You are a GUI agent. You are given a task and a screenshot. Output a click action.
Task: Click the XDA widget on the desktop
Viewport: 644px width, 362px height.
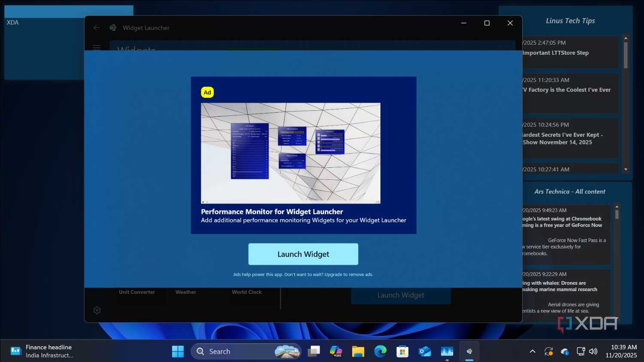click(44, 43)
